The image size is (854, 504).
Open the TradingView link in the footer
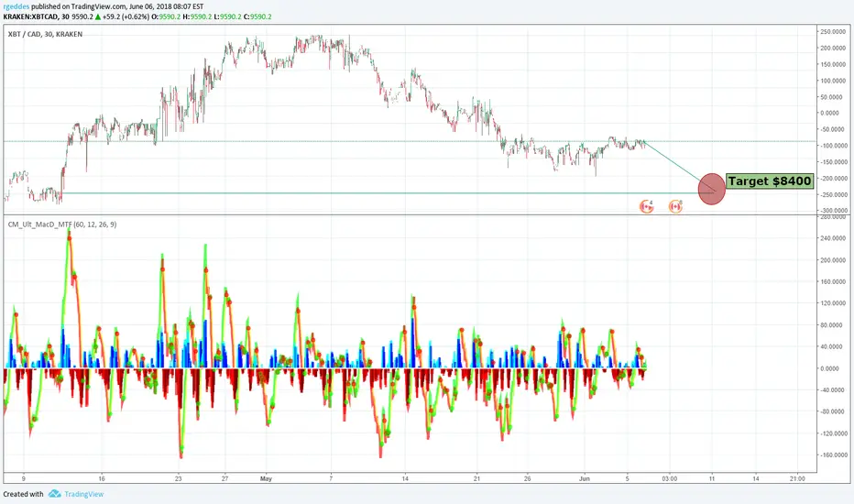pos(84,494)
